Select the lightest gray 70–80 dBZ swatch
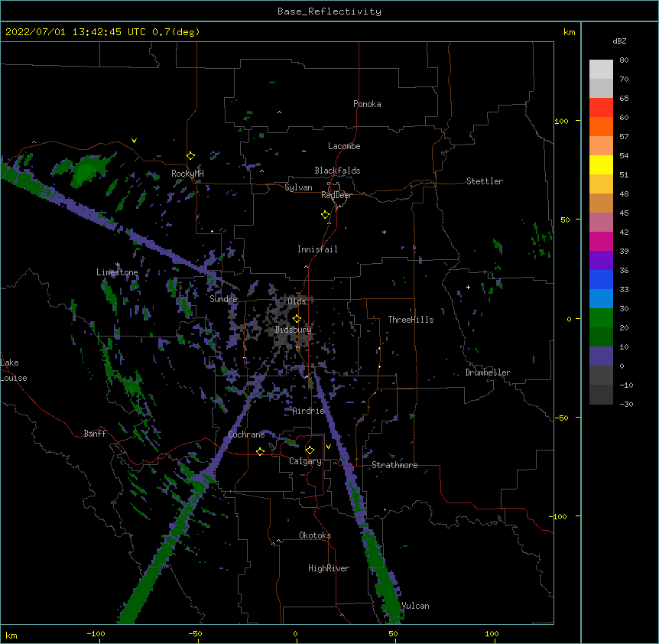This screenshot has width=659, height=644. (601, 70)
